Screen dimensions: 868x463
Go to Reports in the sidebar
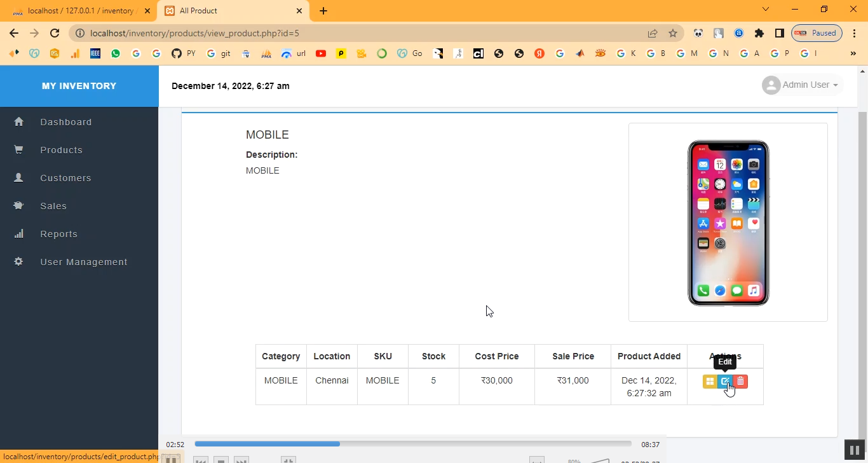(x=58, y=234)
